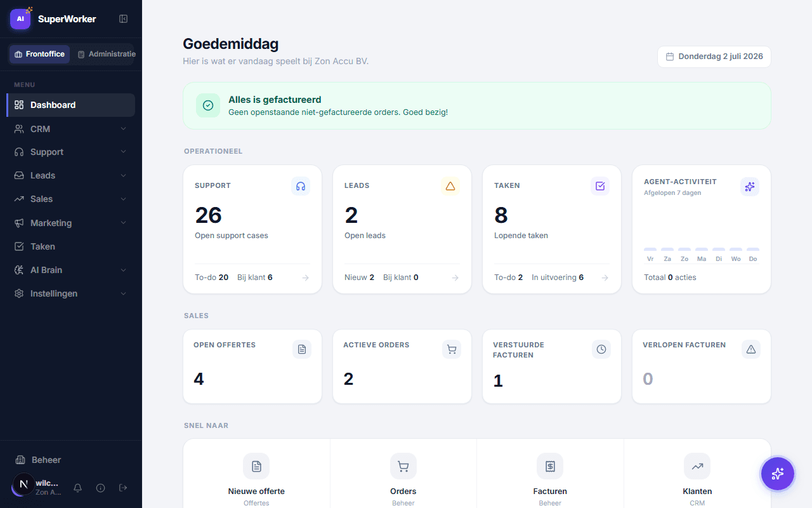Click the To-do 20 value in Support card

click(x=212, y=277)
